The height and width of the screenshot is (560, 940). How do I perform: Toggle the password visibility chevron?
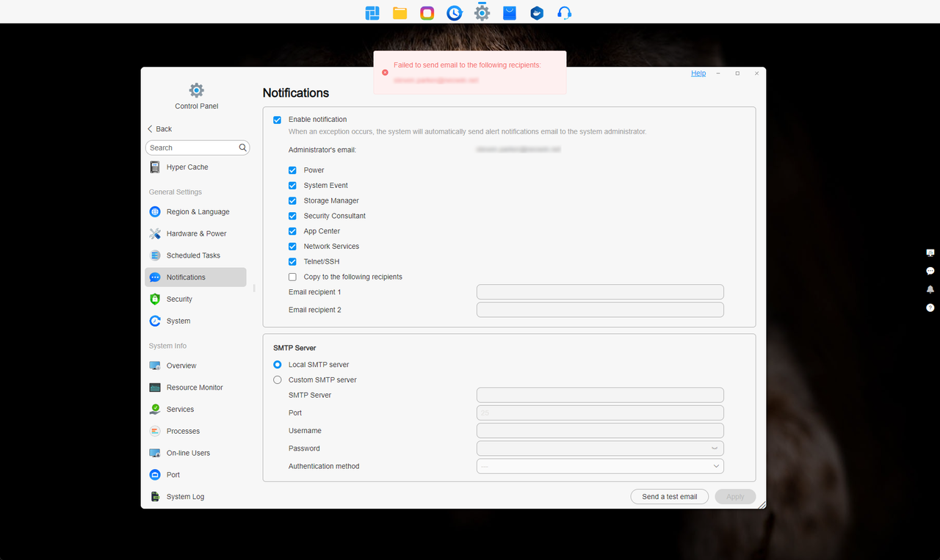(713, 448)
